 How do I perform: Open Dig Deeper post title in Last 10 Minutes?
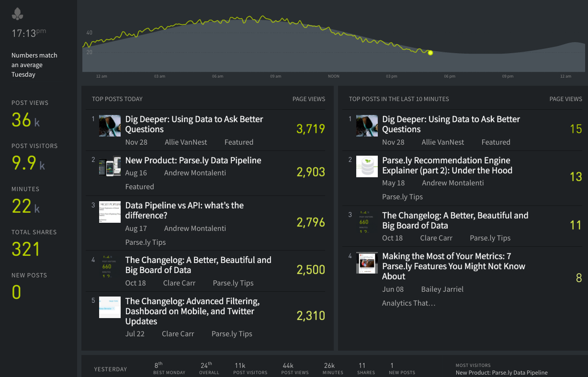click(451, 124)
